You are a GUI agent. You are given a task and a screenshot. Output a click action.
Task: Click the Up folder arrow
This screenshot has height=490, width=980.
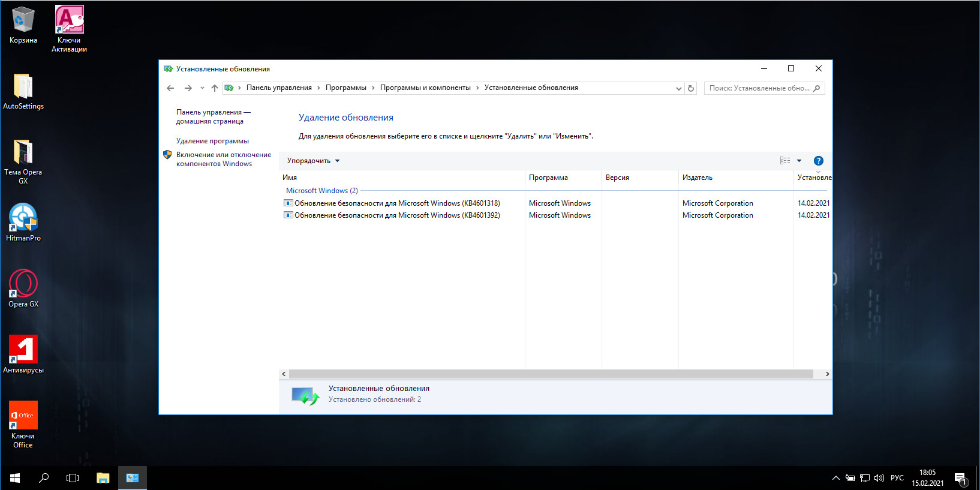[214, 88]
